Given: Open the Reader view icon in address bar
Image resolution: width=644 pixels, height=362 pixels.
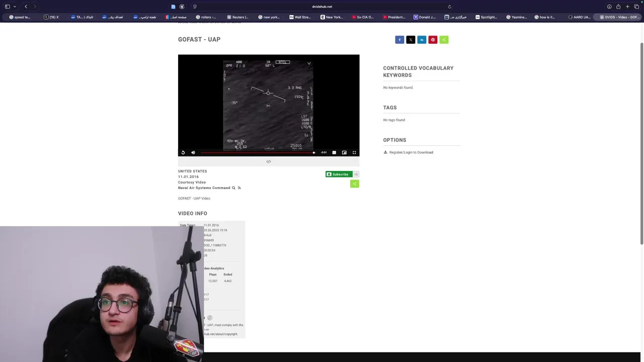Looking at the screenshot, I should point(195,7).
